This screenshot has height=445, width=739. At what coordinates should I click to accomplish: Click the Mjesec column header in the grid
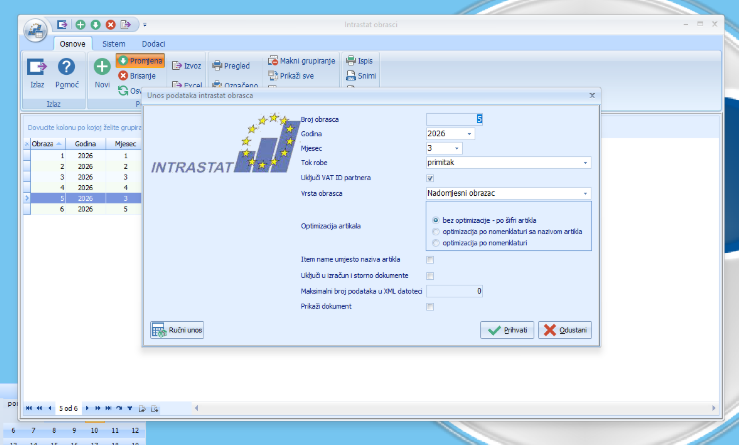pos(125,144)
